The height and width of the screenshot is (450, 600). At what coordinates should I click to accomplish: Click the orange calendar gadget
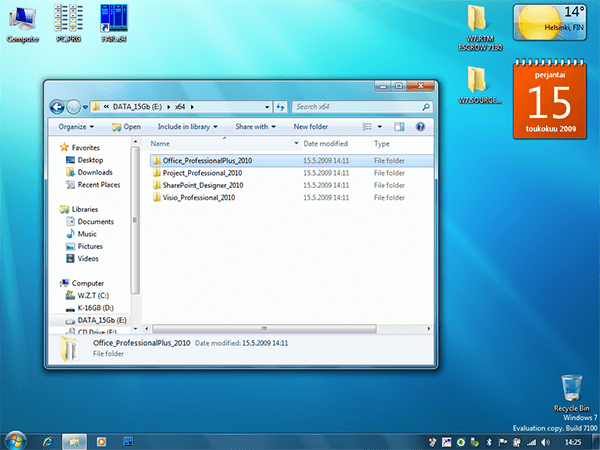(x=550, y=99)
